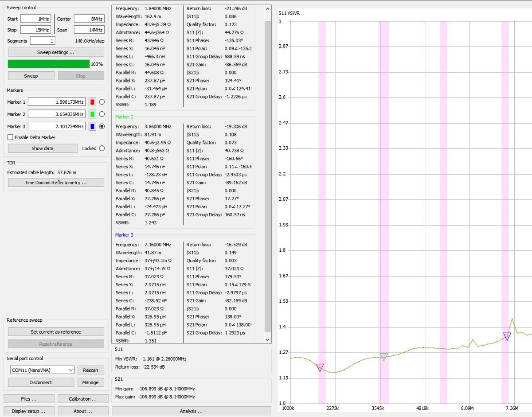Open the COM11 (NanoVNA) serial port dropdown
This screenshot has width=532, height=417.
41,370
